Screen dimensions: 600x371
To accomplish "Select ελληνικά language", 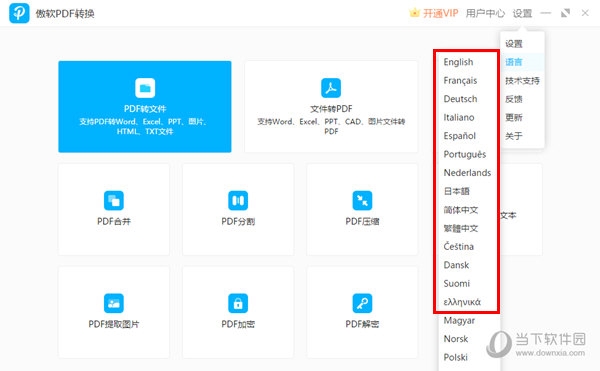I will pos(462,302).
